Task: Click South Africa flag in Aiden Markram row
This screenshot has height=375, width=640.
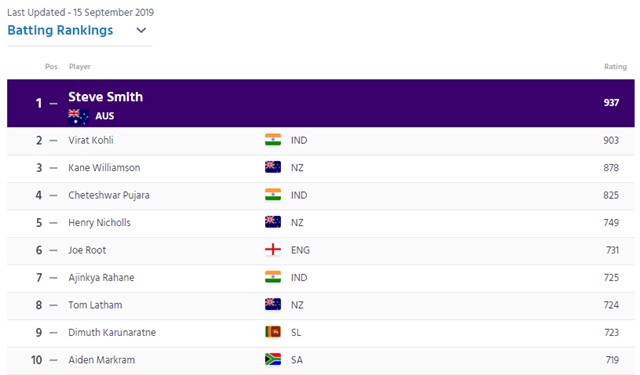Action: [273, 359]
